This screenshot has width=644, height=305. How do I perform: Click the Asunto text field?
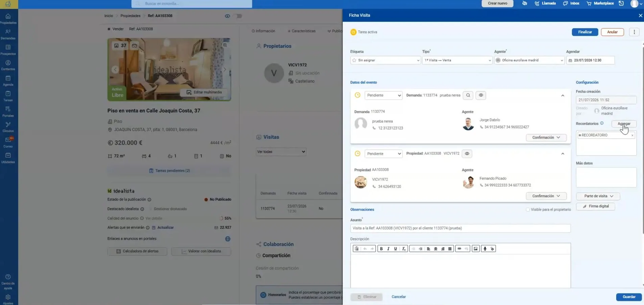tap(460, 228)
